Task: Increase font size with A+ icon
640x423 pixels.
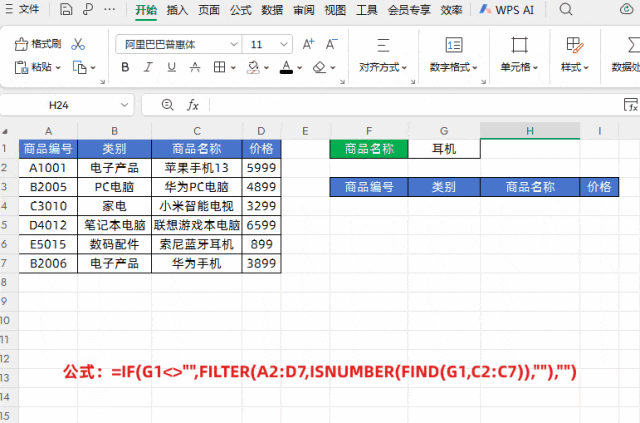Action: tap(309, 44)
